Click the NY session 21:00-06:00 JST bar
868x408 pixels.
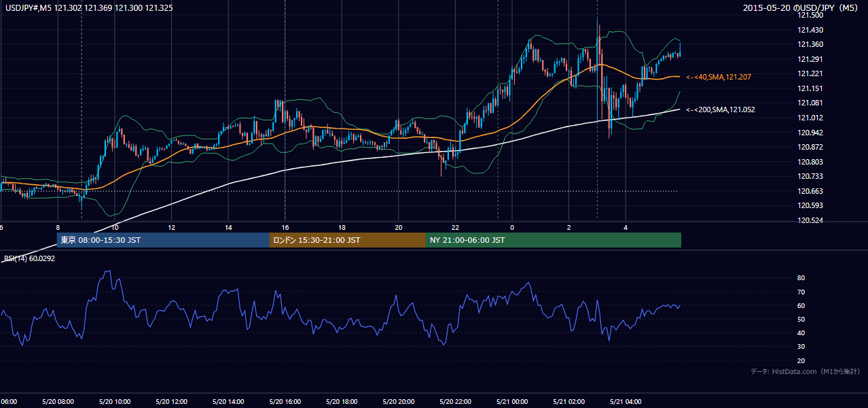(x=554, y=240)
